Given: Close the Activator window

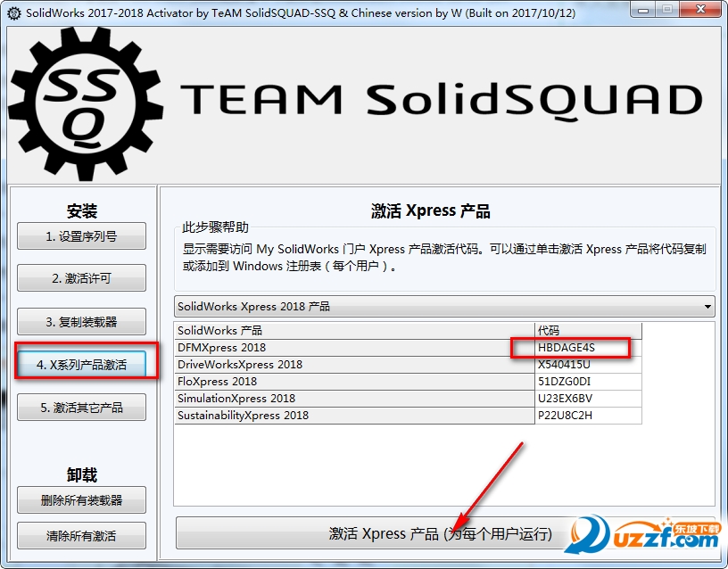Looking at the screenshot, I should 701,9.
